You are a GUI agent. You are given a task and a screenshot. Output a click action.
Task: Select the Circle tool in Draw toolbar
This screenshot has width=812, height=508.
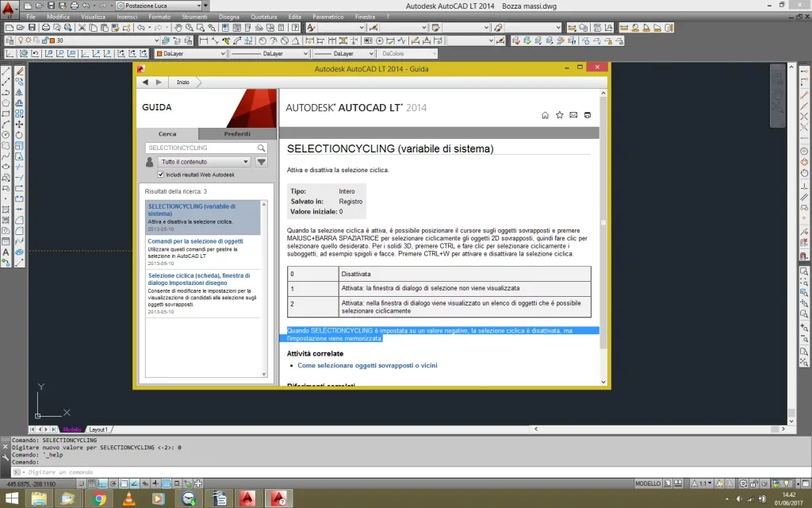coord(6,135)
